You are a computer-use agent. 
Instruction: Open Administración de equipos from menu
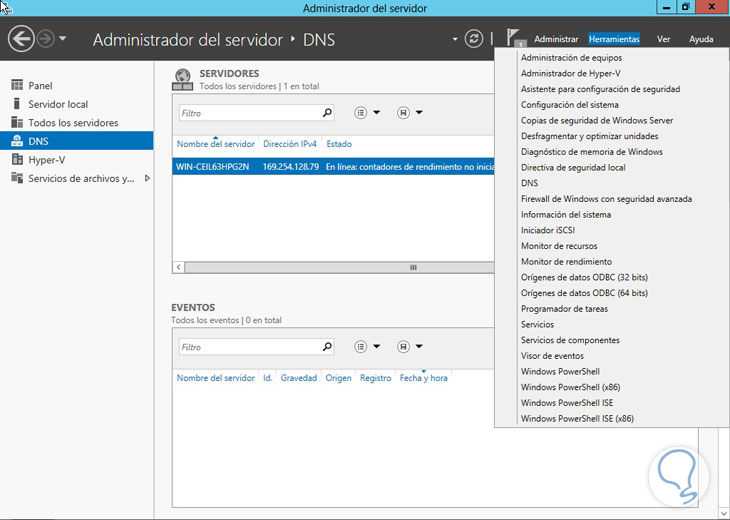pos(571,58)
